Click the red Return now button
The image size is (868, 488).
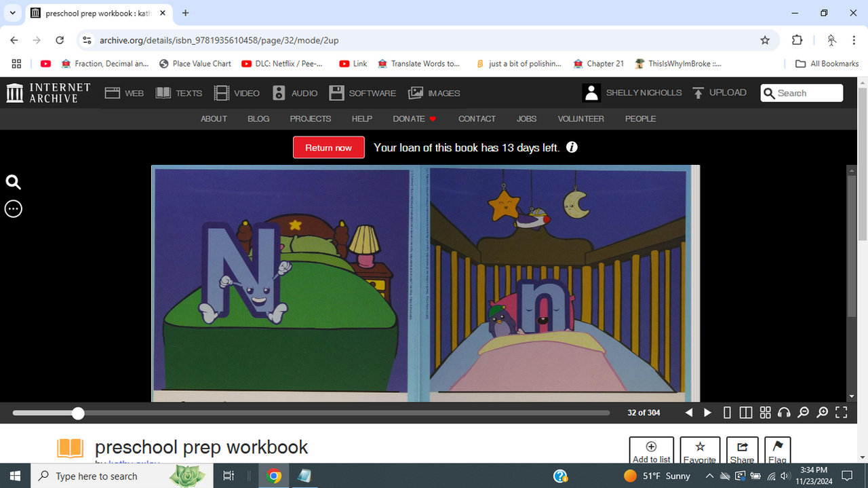[329, 147]
